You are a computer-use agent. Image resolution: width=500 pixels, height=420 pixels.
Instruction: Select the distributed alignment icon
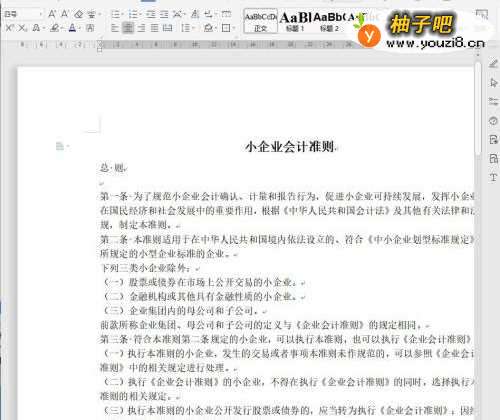click(167, 28)
